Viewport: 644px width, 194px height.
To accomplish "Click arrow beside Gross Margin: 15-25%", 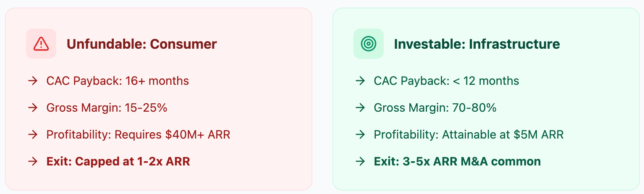I will 33,108.
